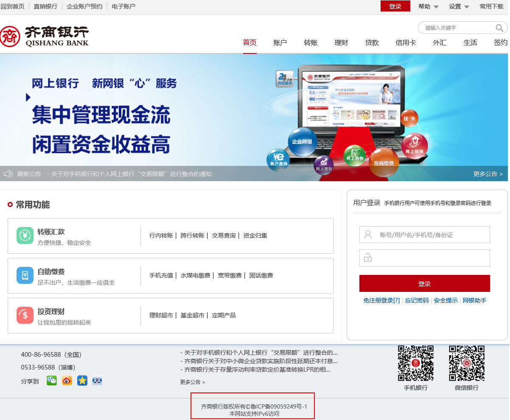
Task: Go to 回到首页 link
Action: tap(13, 6)
